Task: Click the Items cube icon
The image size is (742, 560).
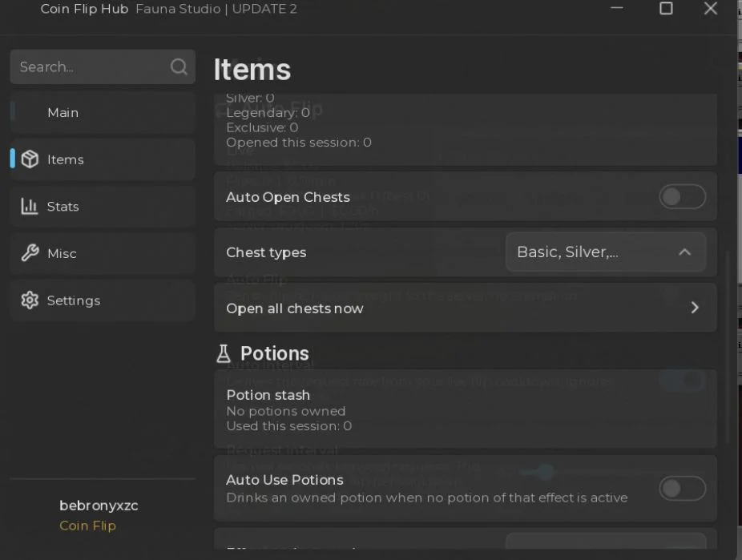Action: coord(30,159)
